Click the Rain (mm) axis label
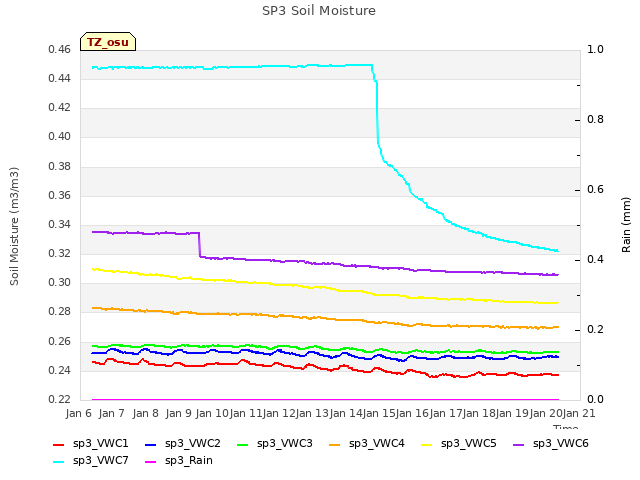 [x=626, y=225]
